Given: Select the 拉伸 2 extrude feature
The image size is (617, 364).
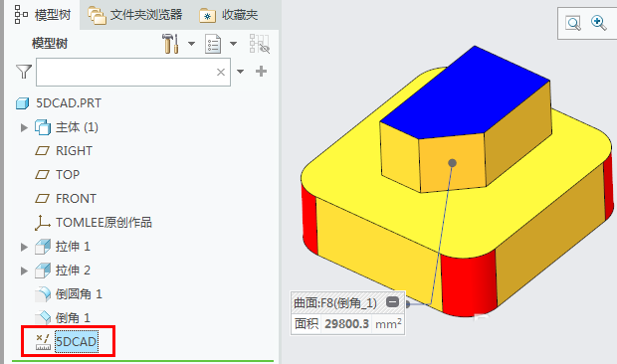Looking at the screenshot, I should [x=74, y=271].
